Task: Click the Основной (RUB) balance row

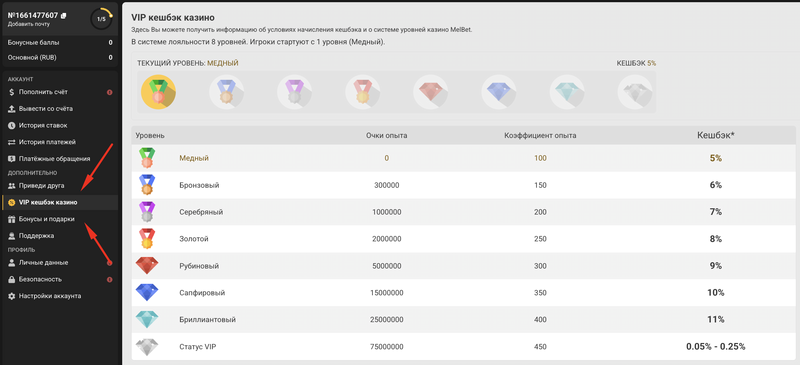Action: tap(60, 58)
